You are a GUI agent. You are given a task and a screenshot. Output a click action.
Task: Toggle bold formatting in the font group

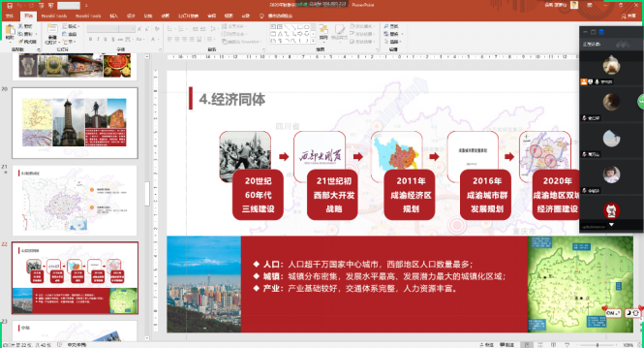90,40
